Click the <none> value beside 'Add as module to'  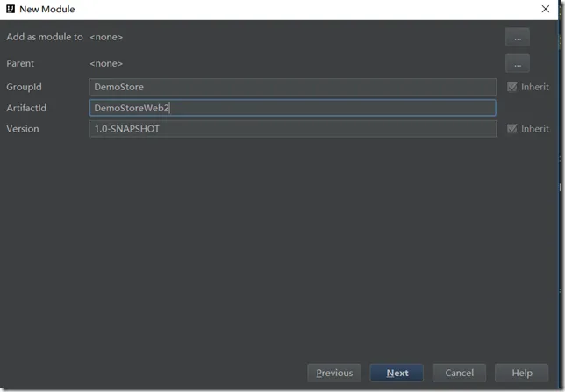tap(106, 37)
